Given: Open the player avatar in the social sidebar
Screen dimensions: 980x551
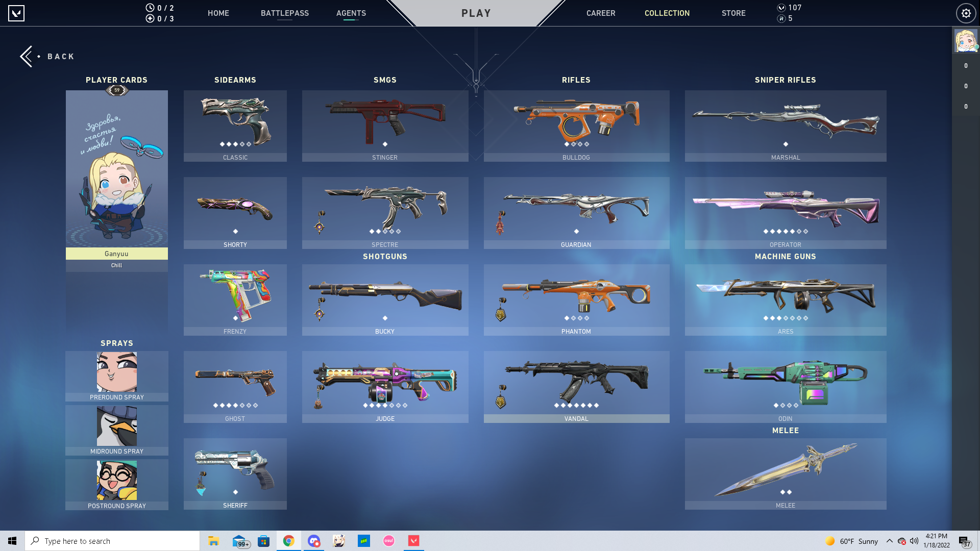Looking at the screenshot, I should coord(966,41).
